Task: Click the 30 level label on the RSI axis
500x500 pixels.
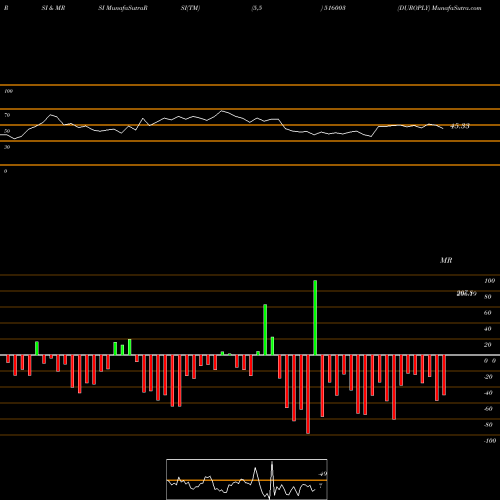Action: click(x=7, y=147)
